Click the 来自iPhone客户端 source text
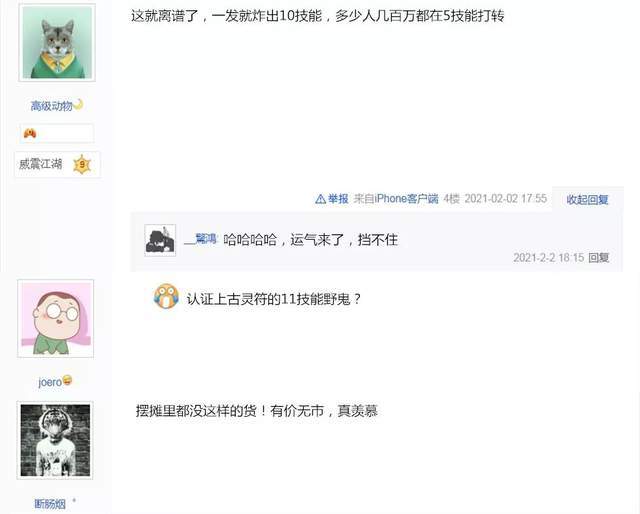The height and width of the screenshot is (514, 640). [396, 199]
